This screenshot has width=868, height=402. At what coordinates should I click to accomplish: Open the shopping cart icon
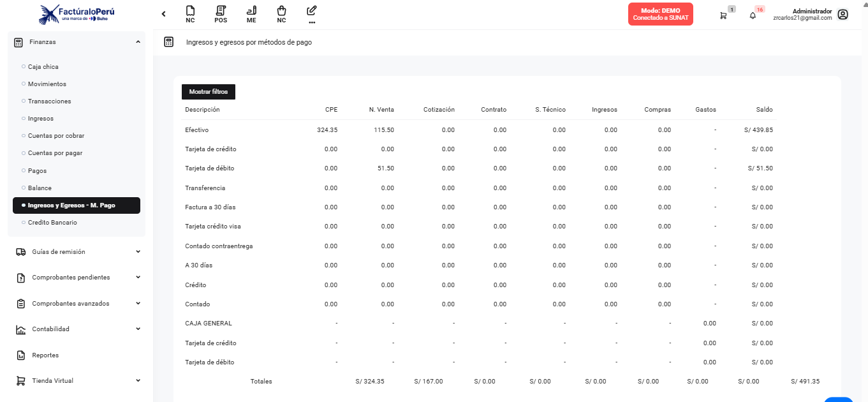click(723, 15)
